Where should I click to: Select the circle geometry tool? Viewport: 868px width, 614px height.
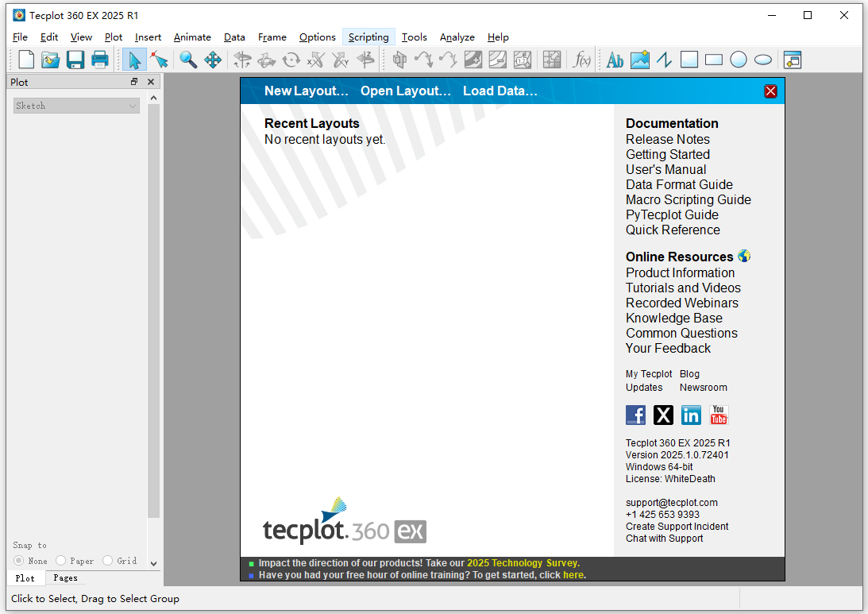(x=738, y=60)
